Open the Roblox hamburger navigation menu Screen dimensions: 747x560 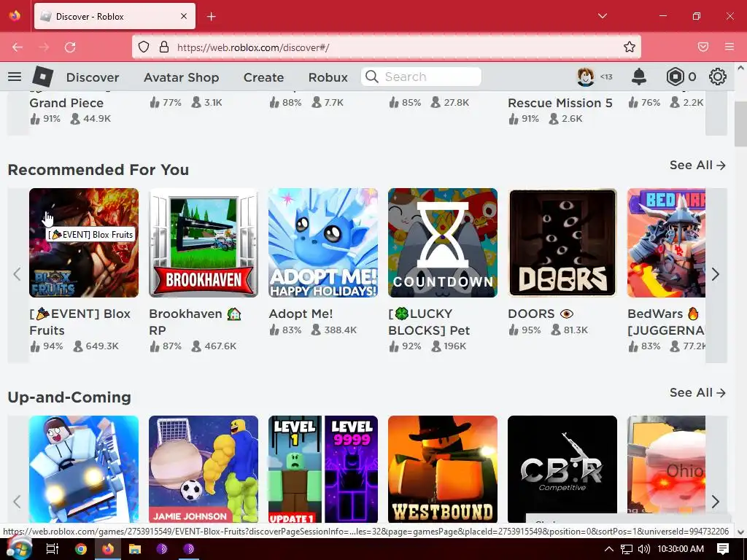pos(15,77)
